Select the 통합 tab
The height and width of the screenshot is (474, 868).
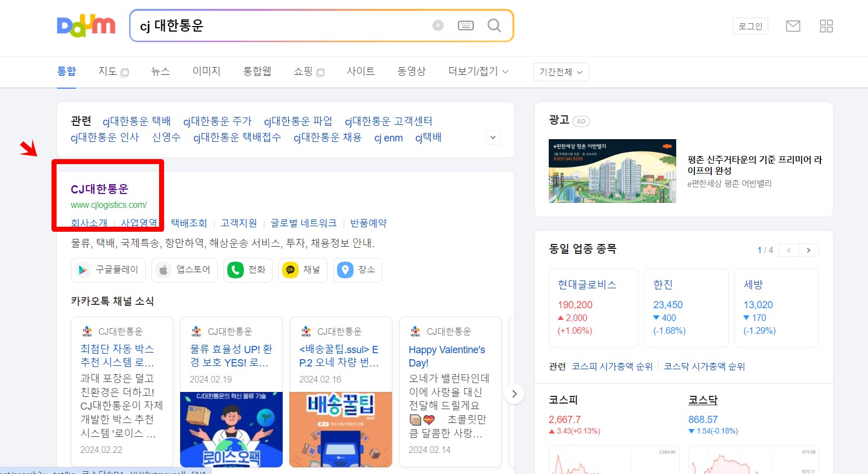click(x=67, y=72)
